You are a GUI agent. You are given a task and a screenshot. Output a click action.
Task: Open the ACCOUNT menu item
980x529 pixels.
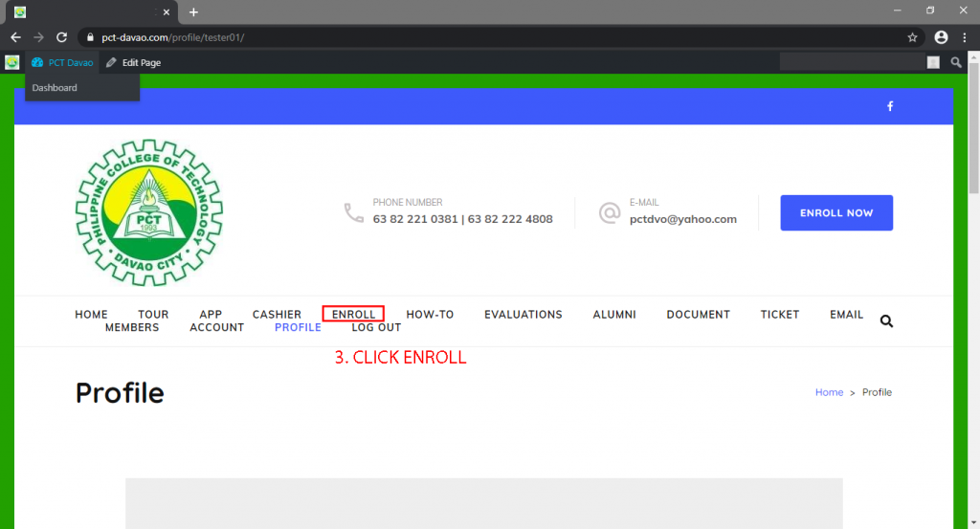[217, 328]
